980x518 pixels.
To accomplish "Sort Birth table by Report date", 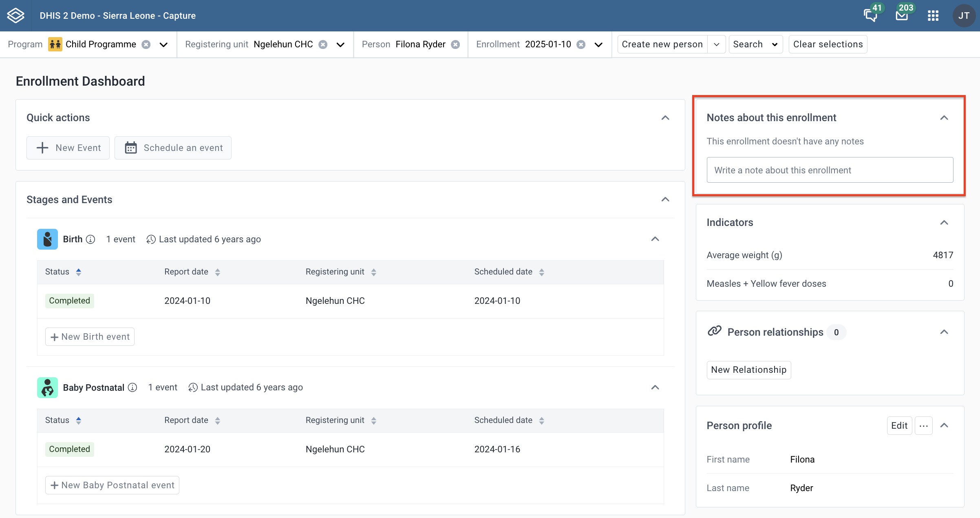I will pyautogui.click(x=218, y=272).
